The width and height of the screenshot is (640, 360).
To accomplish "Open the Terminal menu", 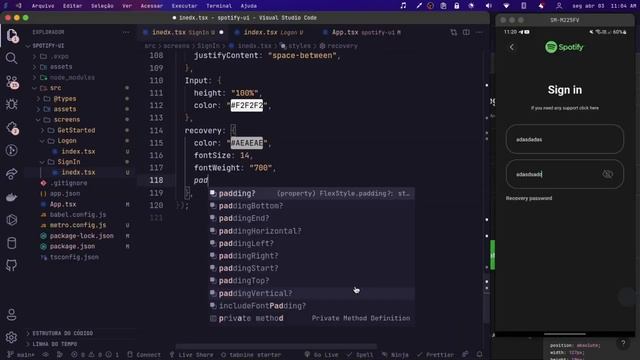I will click(x=219, y=6).
